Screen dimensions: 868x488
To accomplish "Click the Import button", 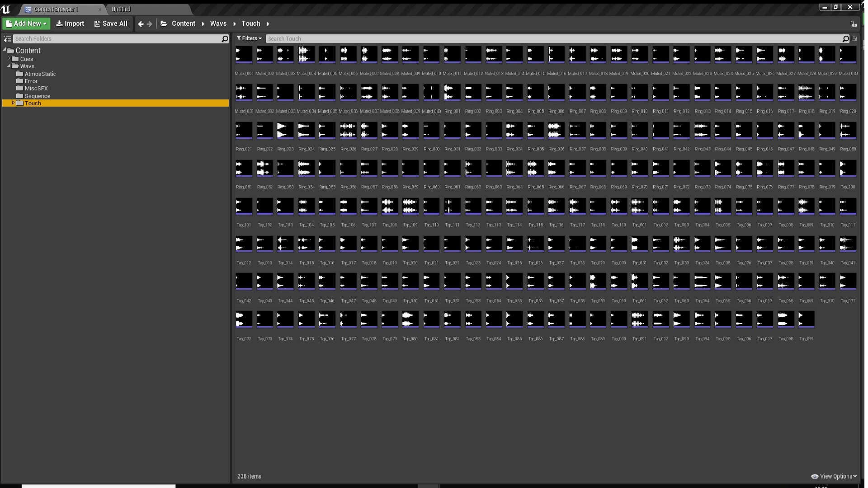I will coord(70,24).
